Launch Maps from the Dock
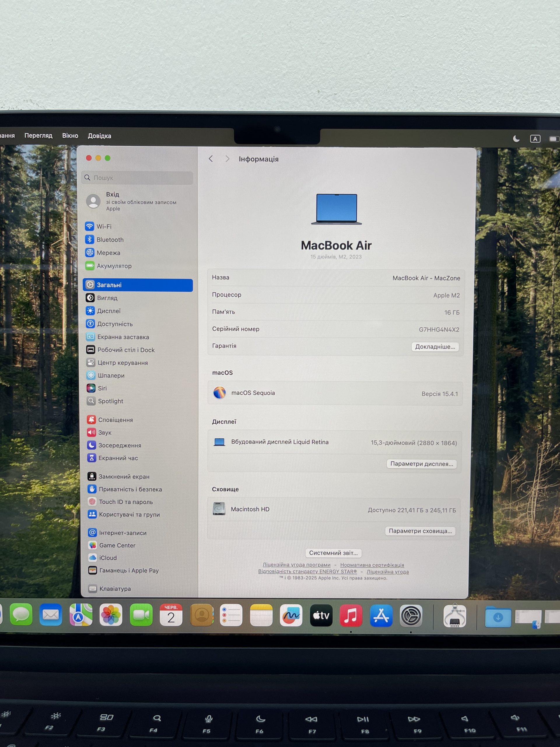The height and width of the screenshot is (747, 560). (x=81, y=615)
